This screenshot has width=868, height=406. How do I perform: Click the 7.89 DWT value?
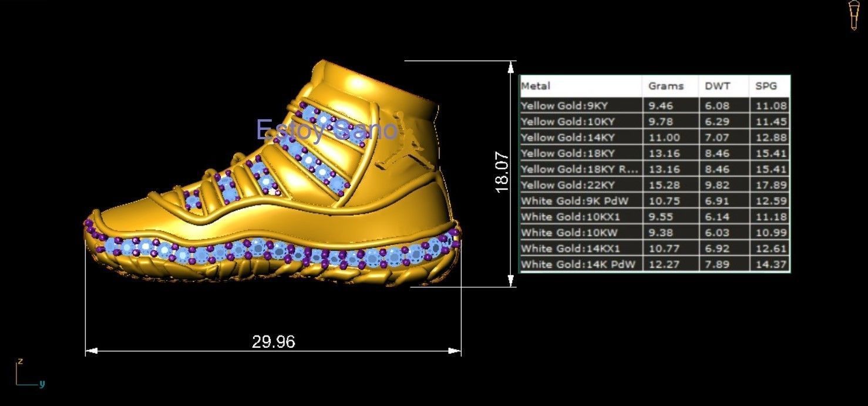coord(716,264)
